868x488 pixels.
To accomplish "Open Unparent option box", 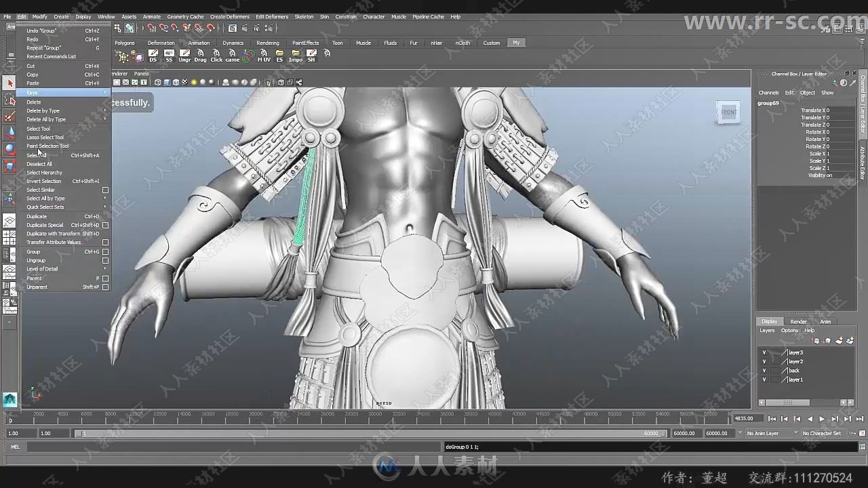I will pos(105,287).
